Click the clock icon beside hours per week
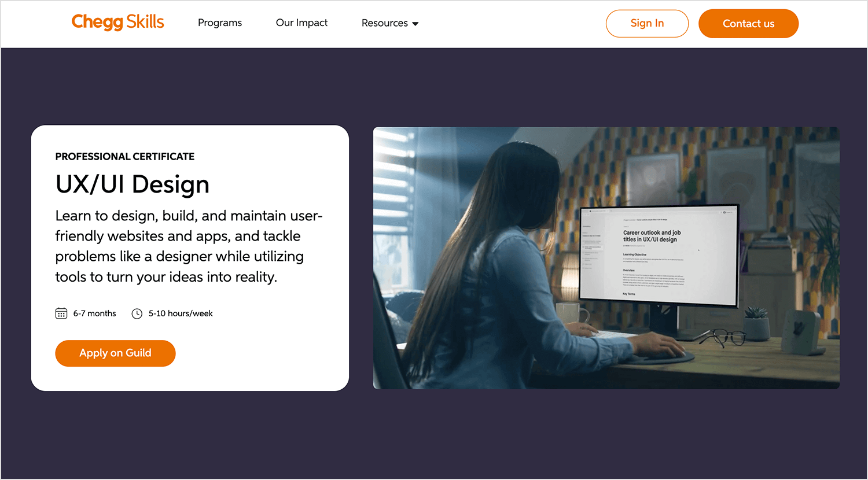 (137, 313)
